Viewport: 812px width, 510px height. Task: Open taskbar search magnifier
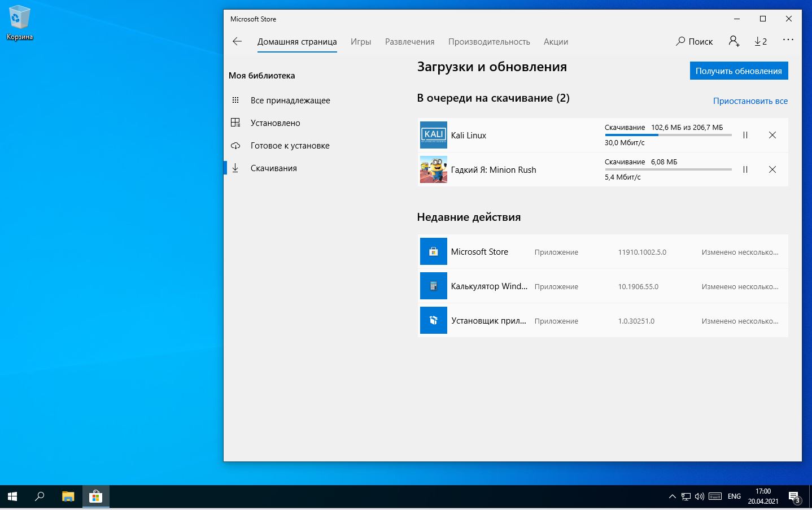coord(40,496)
